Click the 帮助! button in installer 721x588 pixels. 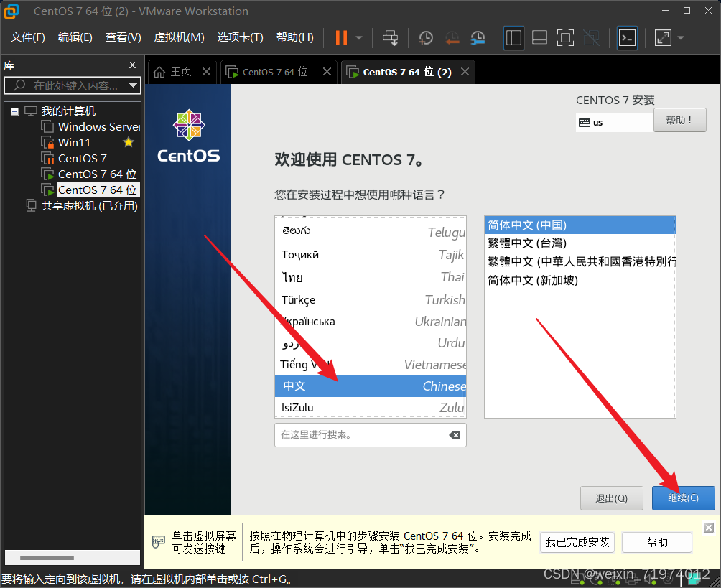679,120
